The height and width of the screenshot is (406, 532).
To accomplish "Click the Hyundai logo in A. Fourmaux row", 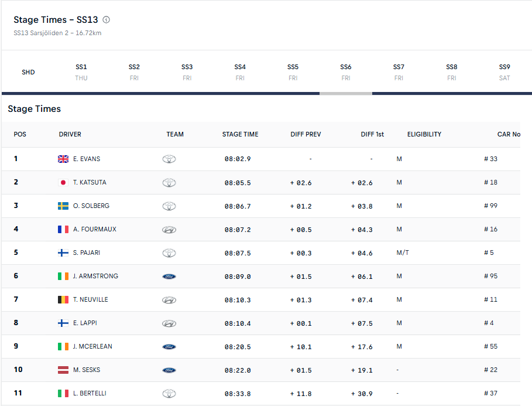I will [169, 230].
